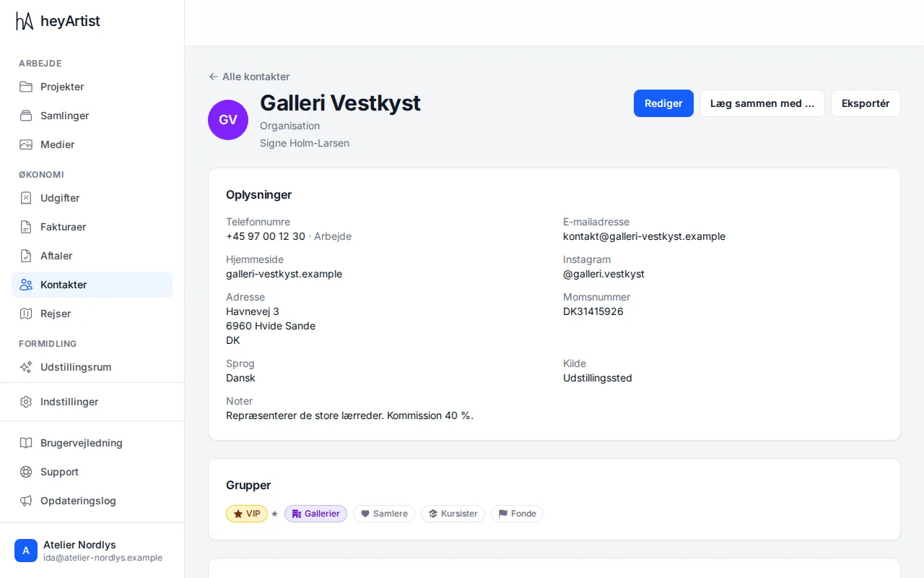Go to Fakturaer in the sidebar
Screen dimensions: 924x578
[92, 227]
